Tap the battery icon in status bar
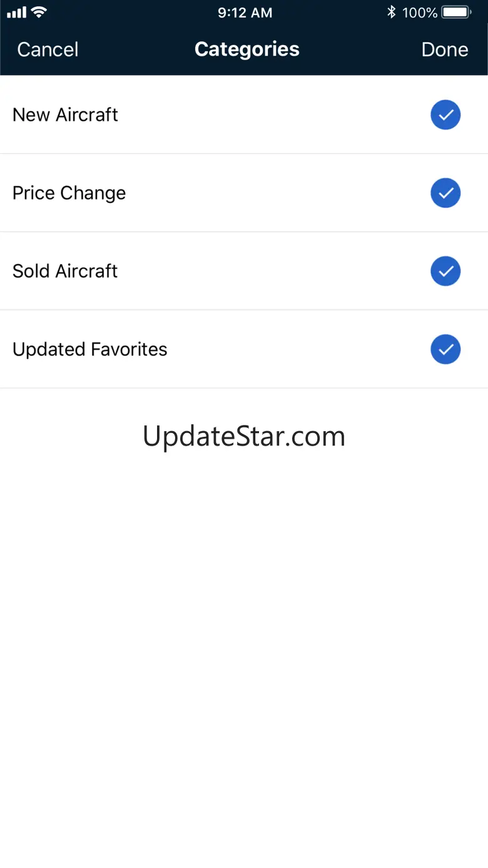The width and height of the screenshot is (488, 868). coord(457,13)
